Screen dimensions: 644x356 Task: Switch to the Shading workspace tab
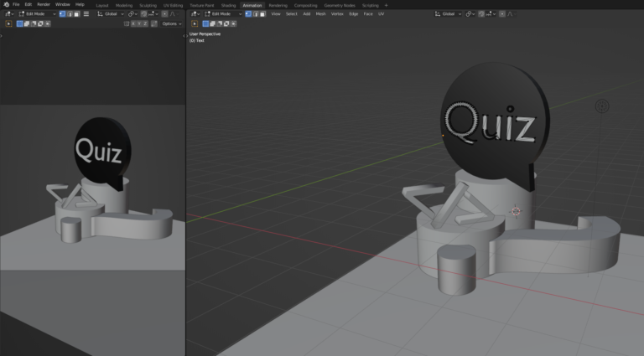(x=228, y=5)
